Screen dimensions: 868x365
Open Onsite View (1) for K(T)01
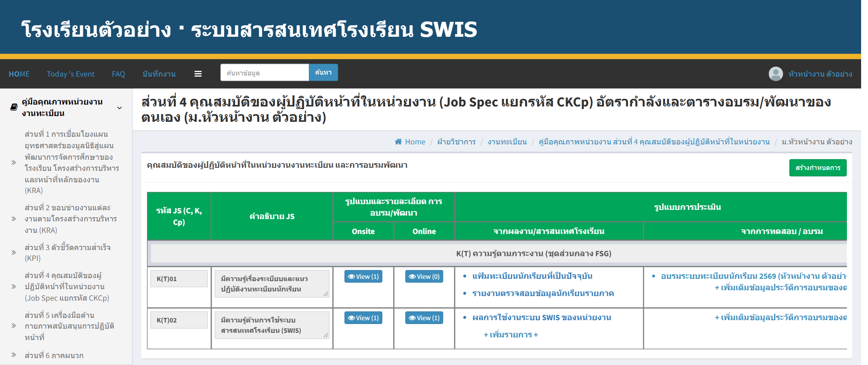coord(363,277)
